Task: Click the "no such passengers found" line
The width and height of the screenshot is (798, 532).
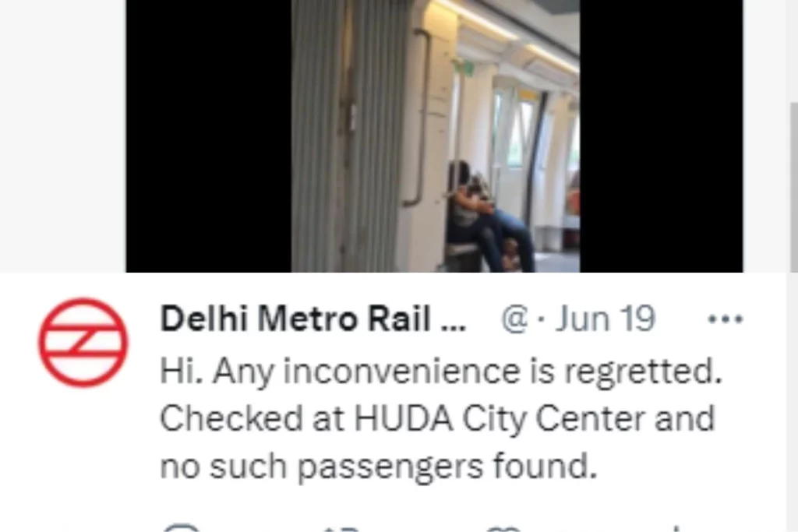Action: pyautogui.click(x=378, y=466)
